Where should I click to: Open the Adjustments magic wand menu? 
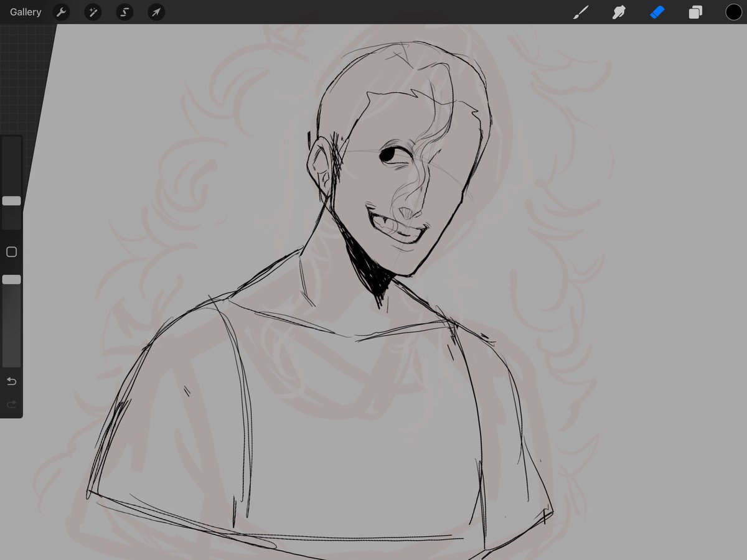tap(93, 12)
